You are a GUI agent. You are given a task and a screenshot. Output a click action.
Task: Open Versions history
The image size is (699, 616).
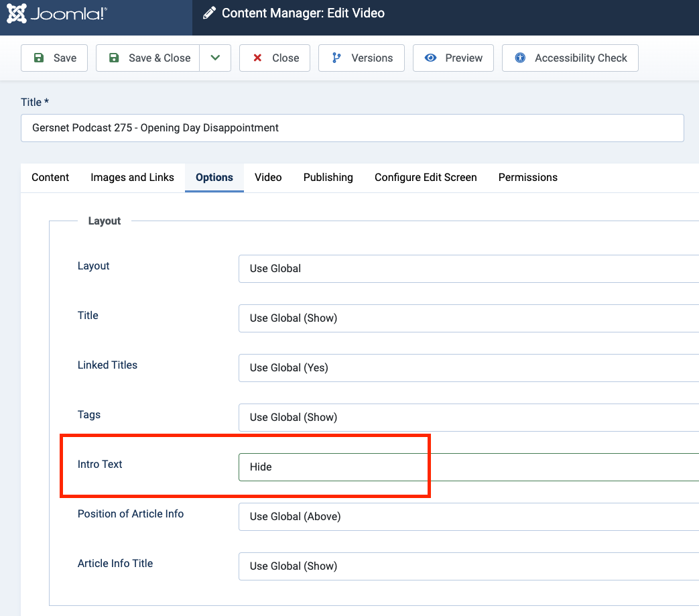pyautogui.click(x=361, y=58)
